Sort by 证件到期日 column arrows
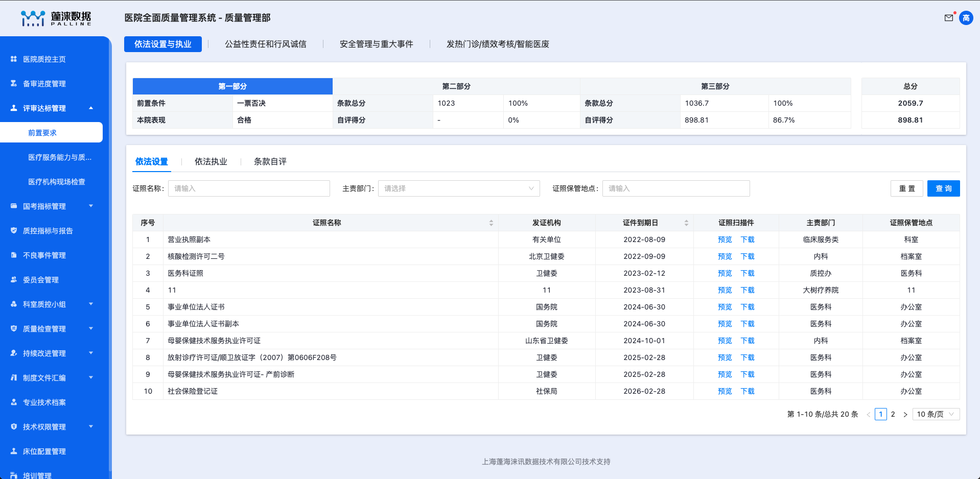The image size is (980, 479). click(x=686, y=223)
